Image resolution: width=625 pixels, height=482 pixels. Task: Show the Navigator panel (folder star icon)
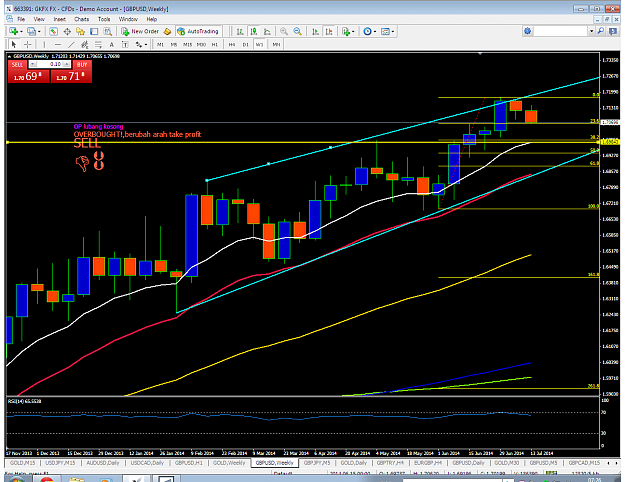coord(81,31)
